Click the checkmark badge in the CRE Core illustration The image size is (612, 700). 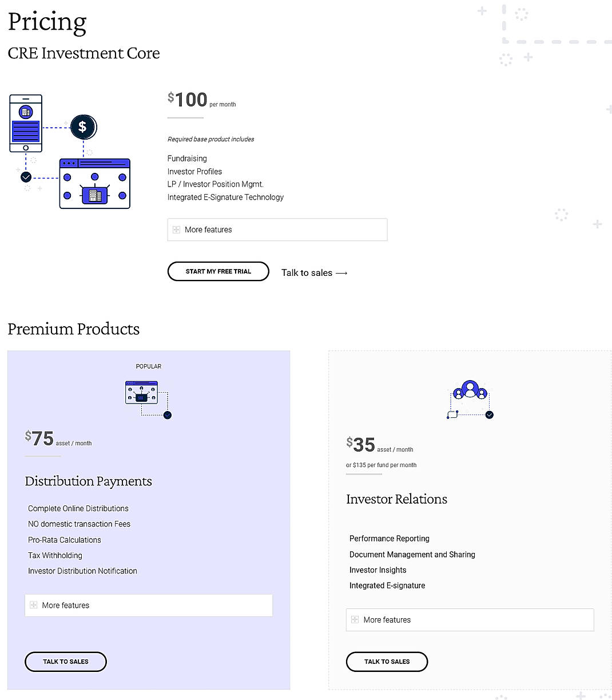(26, 177)
